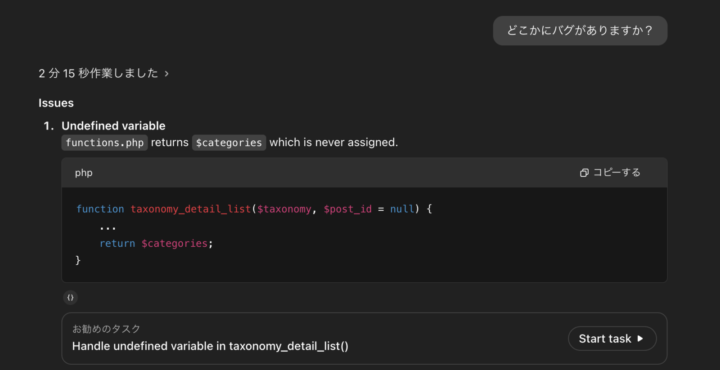Screen dimensions: 720x370
Task: Click the return $categories; code line
Action: 157,243
